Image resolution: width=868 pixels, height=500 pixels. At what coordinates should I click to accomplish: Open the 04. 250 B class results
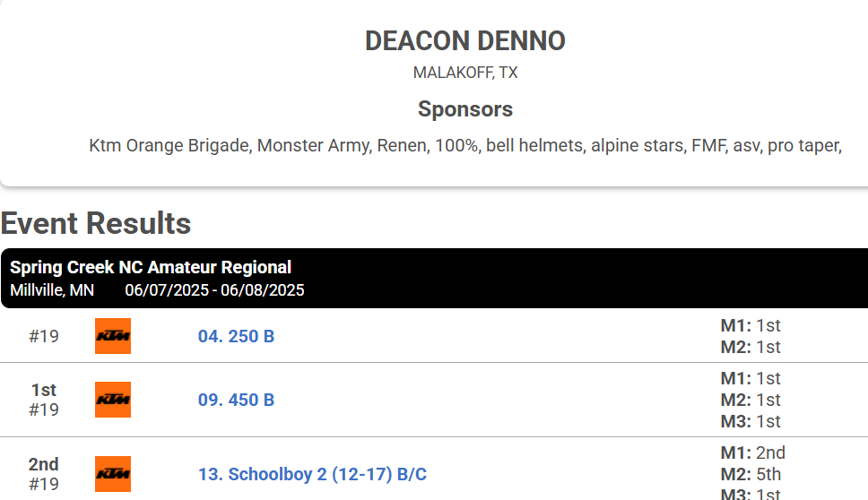(237, 336)
